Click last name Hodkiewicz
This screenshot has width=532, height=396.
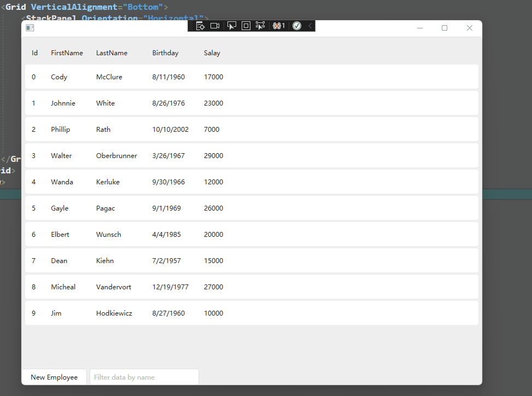point(114,313)
